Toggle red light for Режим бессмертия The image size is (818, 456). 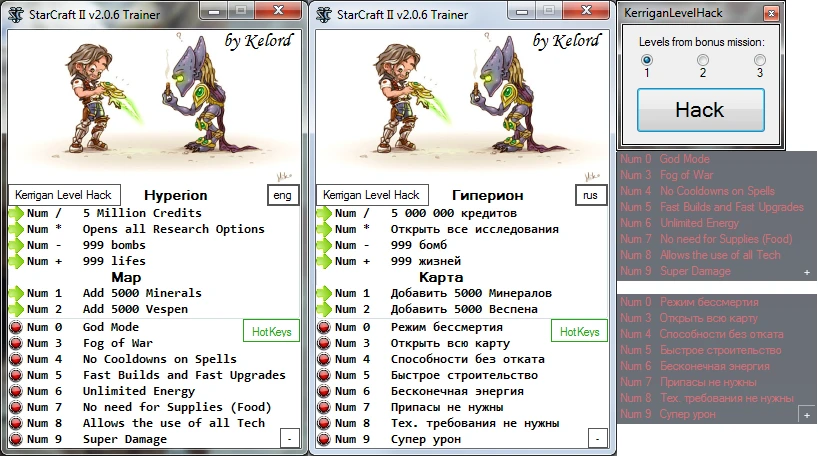(324, 327)
